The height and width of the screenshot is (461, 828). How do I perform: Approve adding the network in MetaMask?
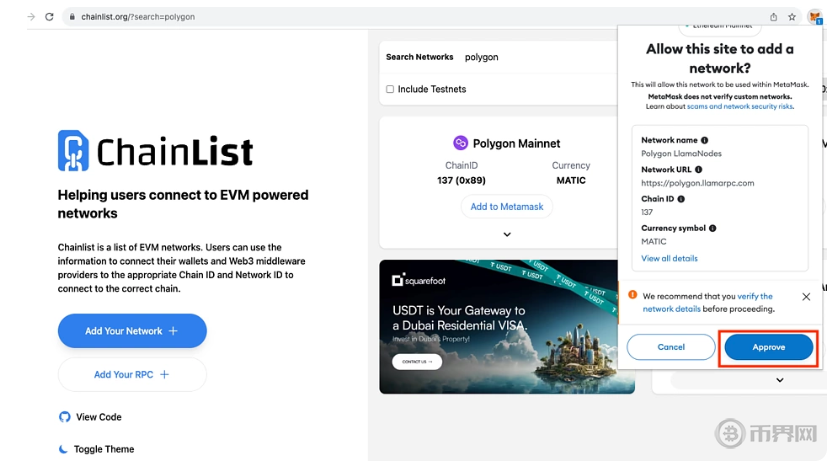pos(768,347)
